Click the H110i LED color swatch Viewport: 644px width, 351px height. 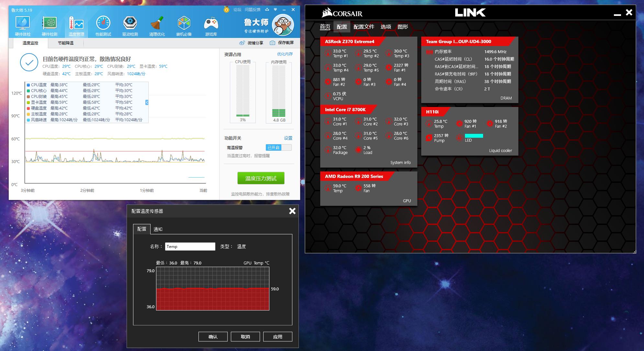point(475,136)
